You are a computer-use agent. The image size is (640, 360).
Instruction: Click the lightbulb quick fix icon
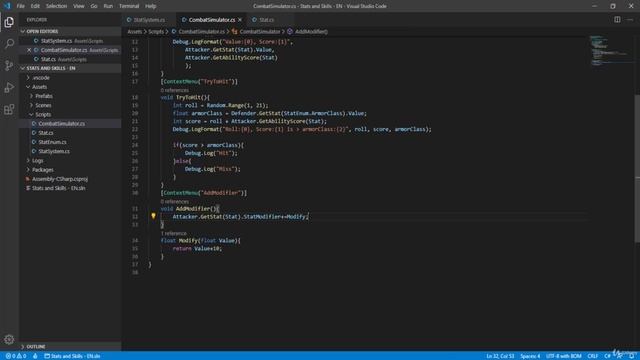pos(153,216)
